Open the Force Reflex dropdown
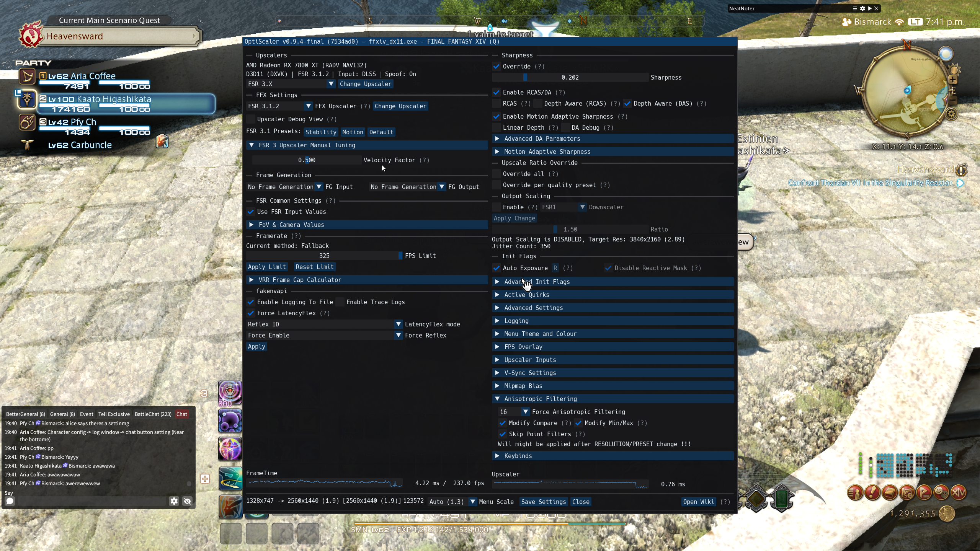 pyautogui.click(x=324, y=336)
